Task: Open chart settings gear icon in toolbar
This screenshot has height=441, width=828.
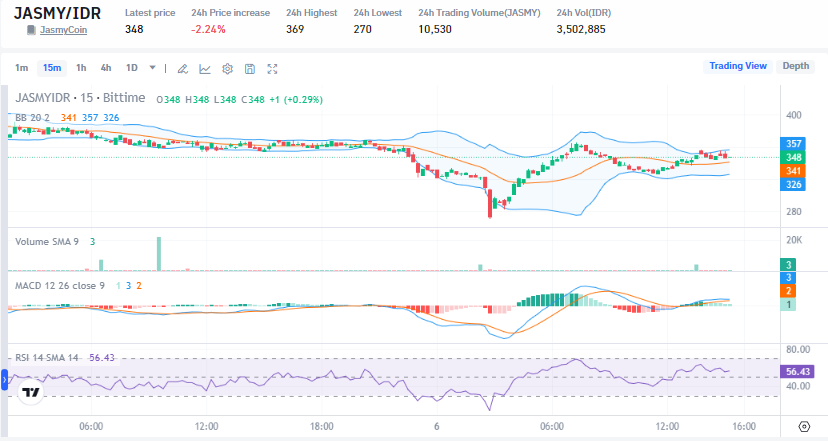Action: pyautogui.click(x=228, y=69)
